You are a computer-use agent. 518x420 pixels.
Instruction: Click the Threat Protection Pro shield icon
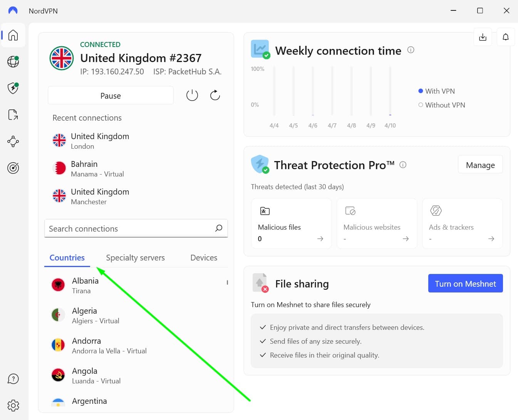pyautogui.click(x=260, y=164)
